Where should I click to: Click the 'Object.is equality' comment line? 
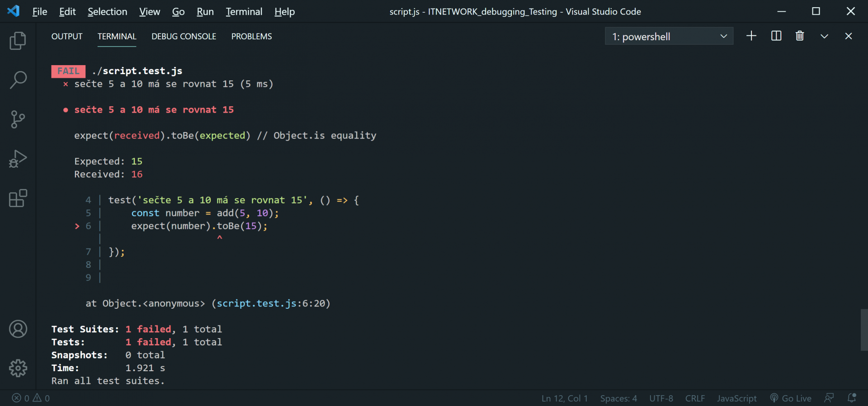[x=316, y=136]
